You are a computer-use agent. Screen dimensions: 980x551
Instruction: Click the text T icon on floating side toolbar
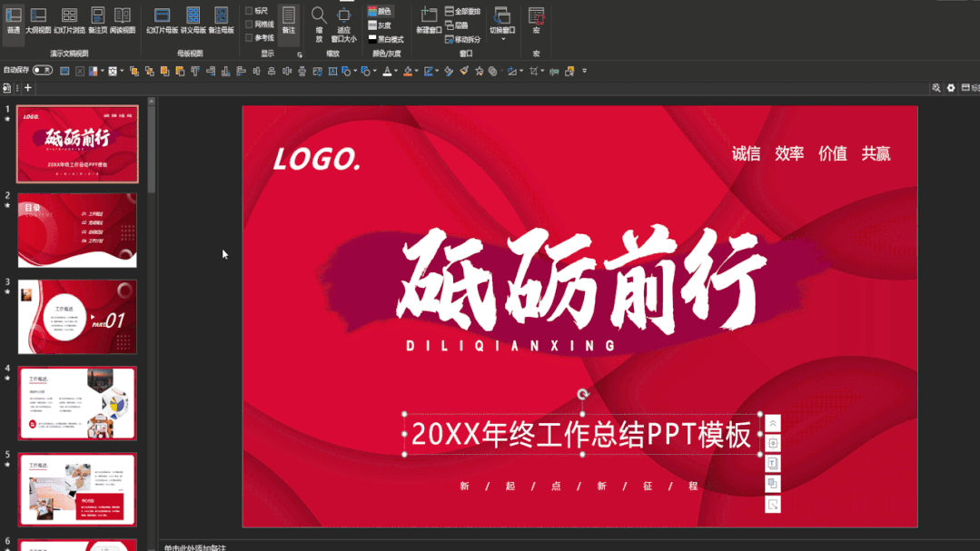[773, 464]
